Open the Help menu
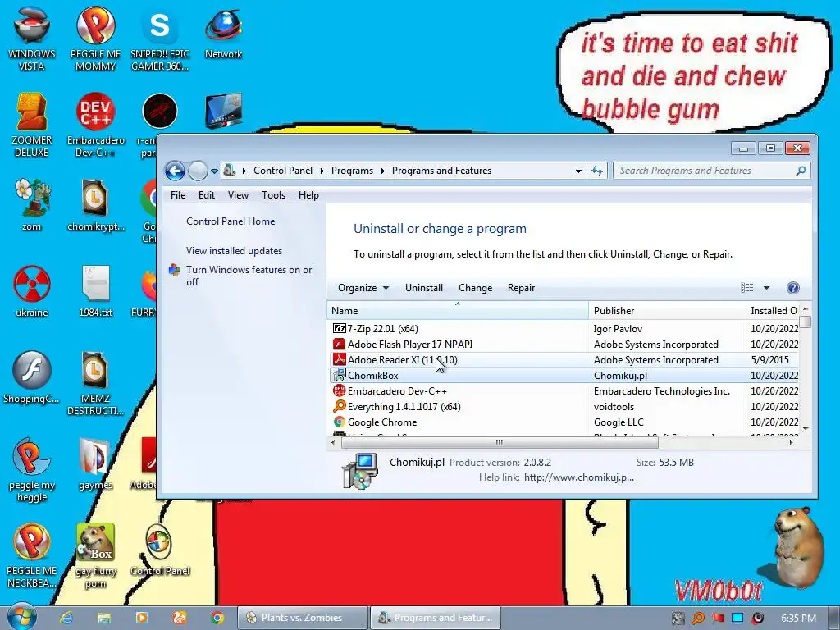 click(308, 195)
